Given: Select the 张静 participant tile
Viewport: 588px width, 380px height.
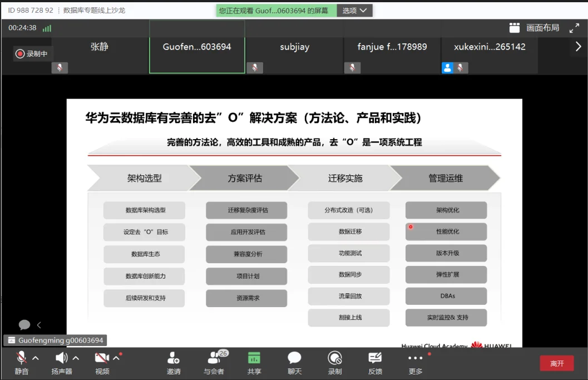Looking at the screenshot, I should (100, 55).
